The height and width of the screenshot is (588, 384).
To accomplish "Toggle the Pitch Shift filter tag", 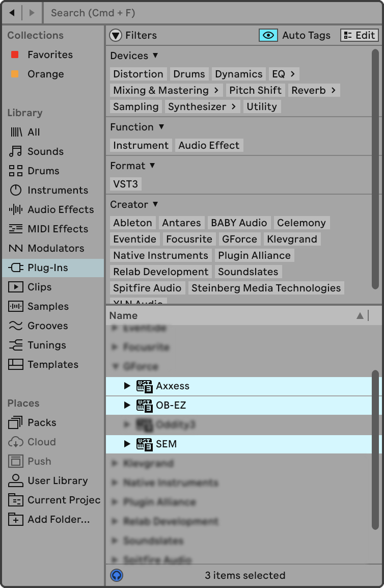I will coord(255,90).
